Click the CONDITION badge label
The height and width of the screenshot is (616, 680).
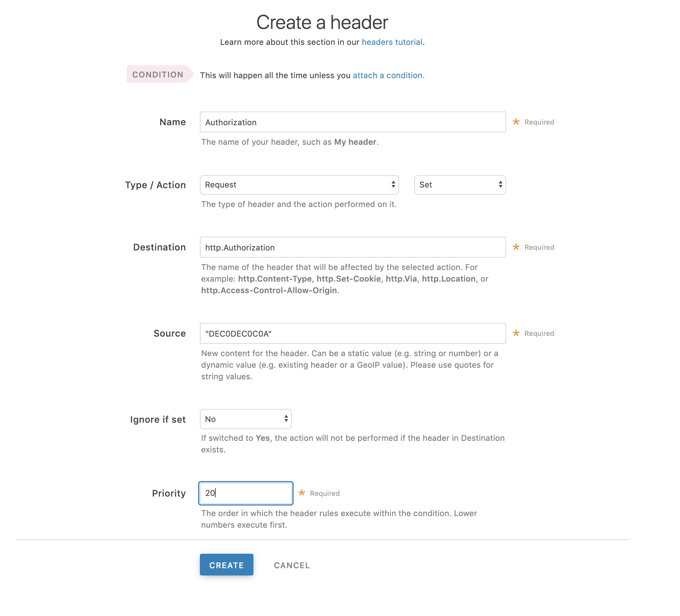pos(158,75)
